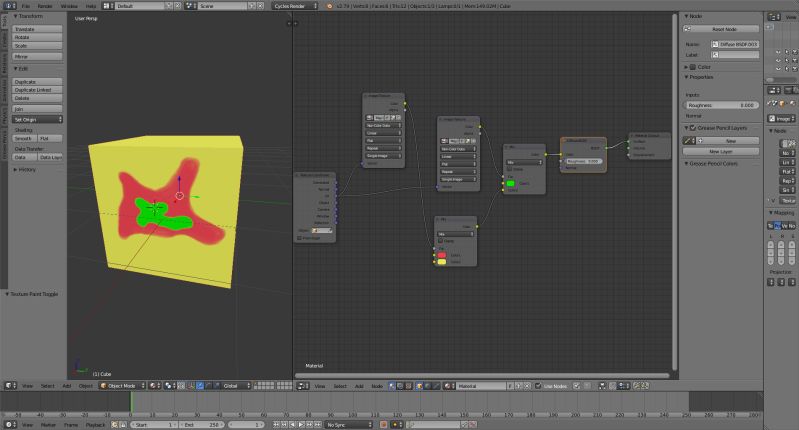Open the File menu
This screenshot has width=799, height=430.
point(25,6)
